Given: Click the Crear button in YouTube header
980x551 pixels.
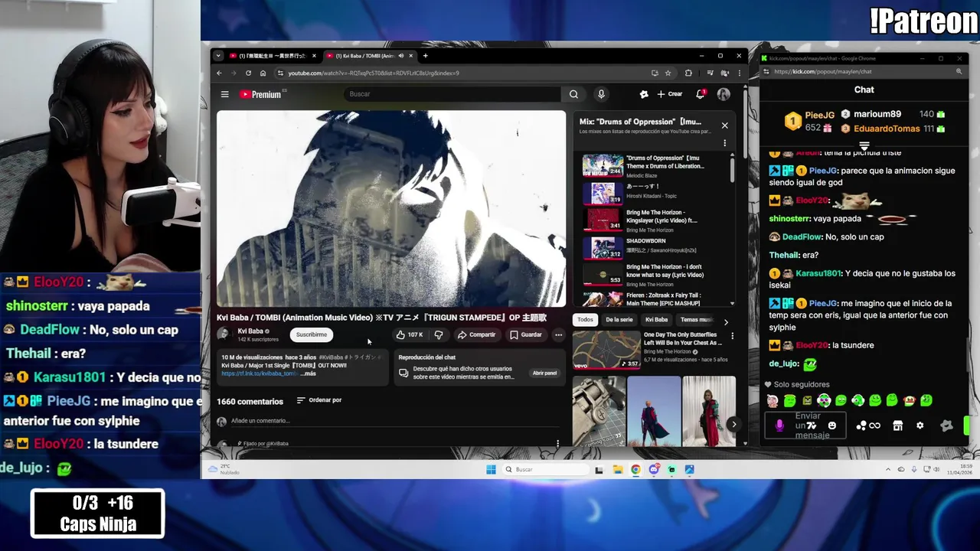Looking at the screenshot, I should point(670,94).
